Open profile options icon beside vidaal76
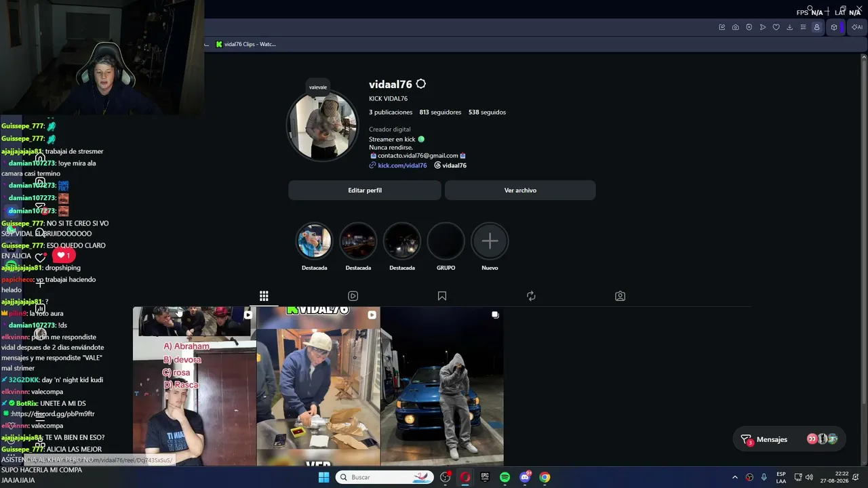This screenshot has width=868, height=488. tap(420, 84)
